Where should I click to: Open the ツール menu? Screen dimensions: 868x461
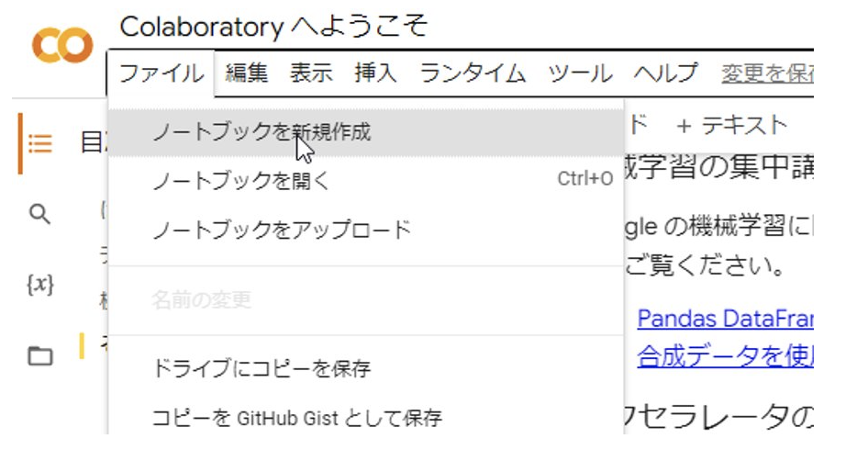(580, 73)
